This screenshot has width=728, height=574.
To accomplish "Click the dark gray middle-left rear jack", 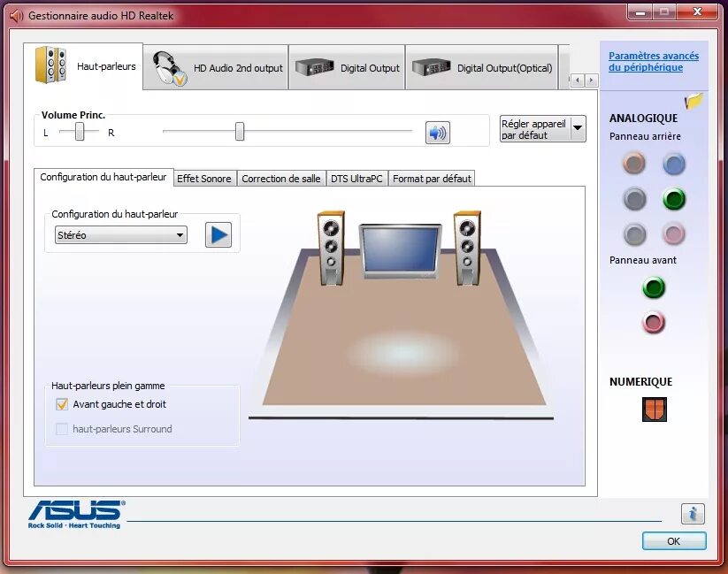I will 634,199.
